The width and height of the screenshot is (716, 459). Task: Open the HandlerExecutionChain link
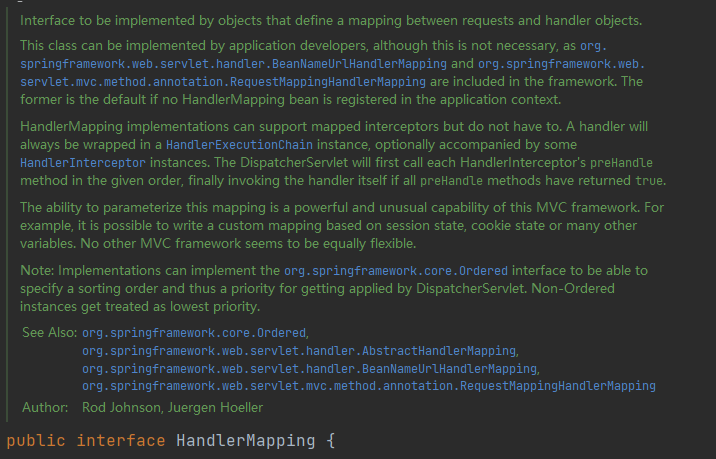point(239,145)
